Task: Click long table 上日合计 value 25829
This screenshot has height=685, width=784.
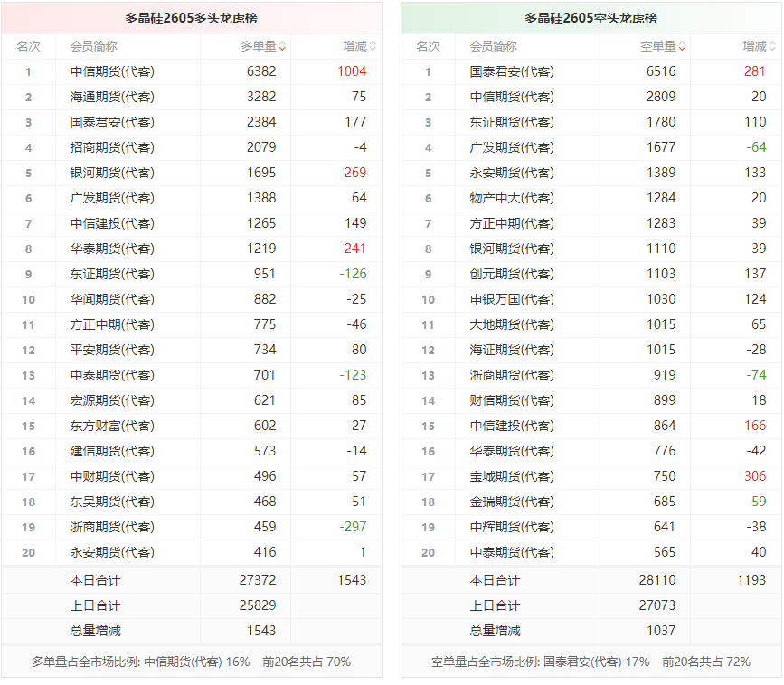Action: [x=258, y=605]
